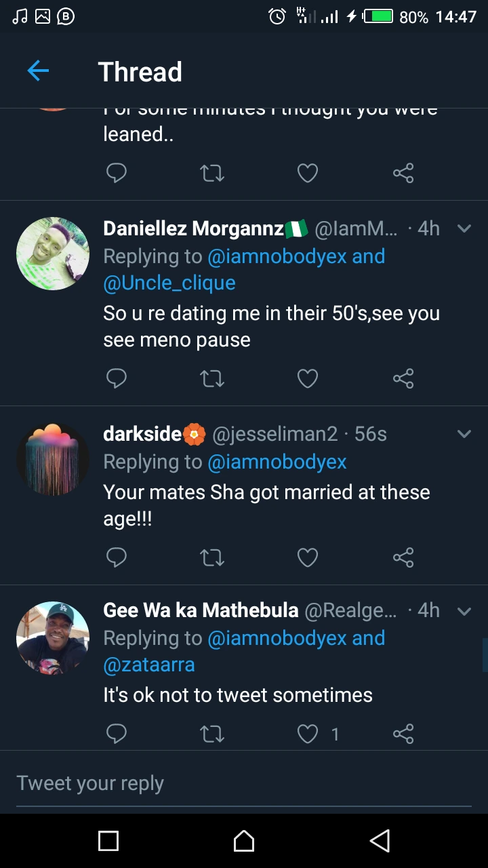
Task: Like Daniellez Morgannz's tweet
Action: (308, 378)
